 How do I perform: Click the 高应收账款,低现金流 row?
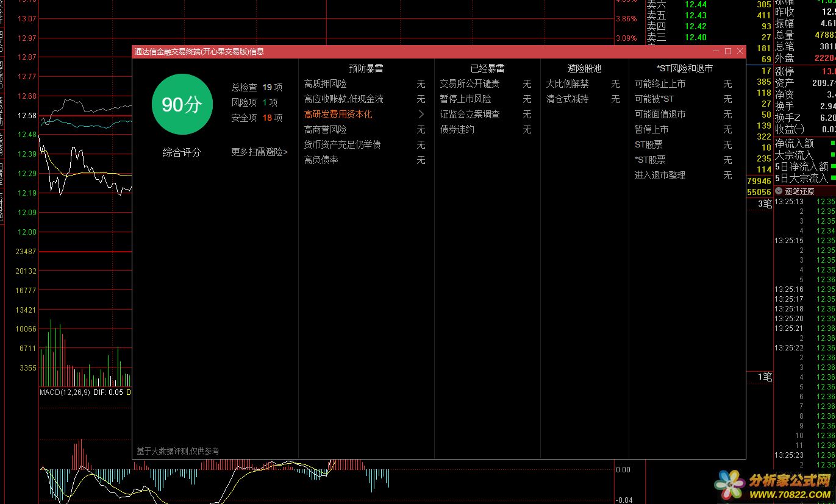[365, 99]
